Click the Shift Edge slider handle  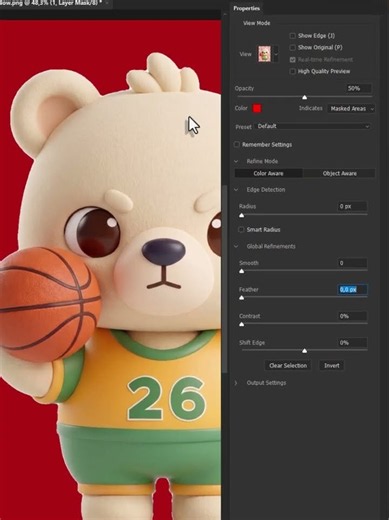304,351
